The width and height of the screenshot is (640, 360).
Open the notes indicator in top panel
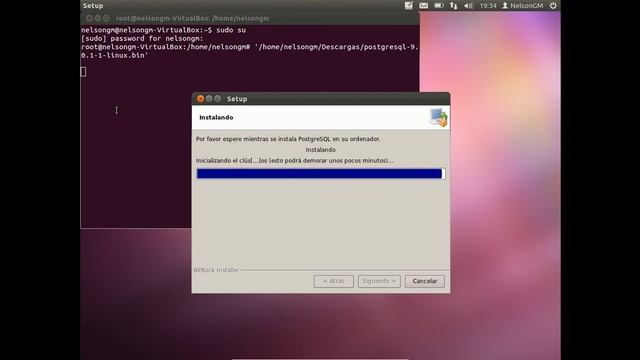pos(409,5)
